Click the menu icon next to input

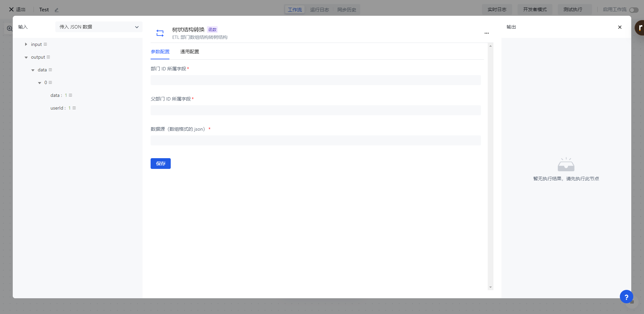coord(45,45)
